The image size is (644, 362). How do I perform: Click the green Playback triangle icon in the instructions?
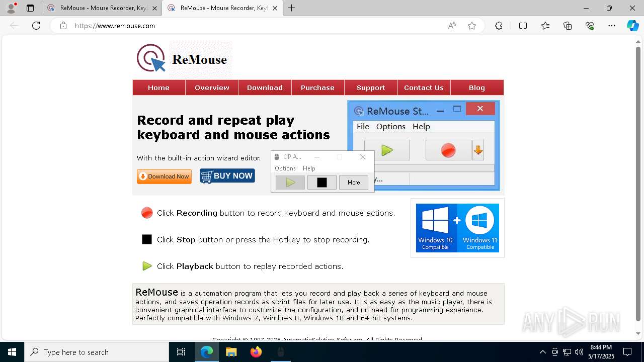(x=147, y=266)
